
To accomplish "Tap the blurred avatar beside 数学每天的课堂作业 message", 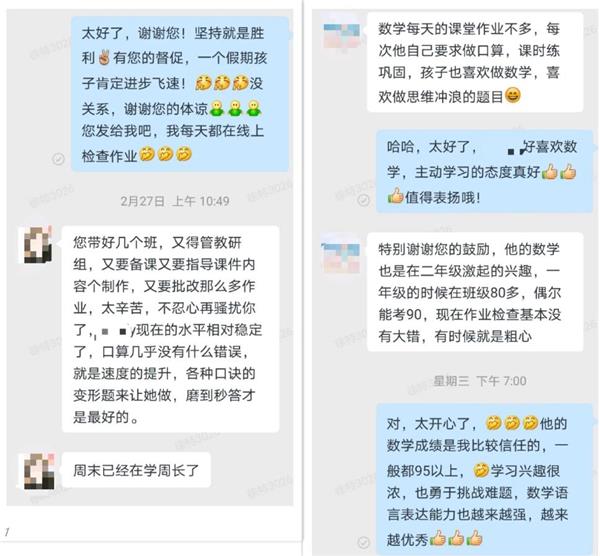I will [341, 36].
